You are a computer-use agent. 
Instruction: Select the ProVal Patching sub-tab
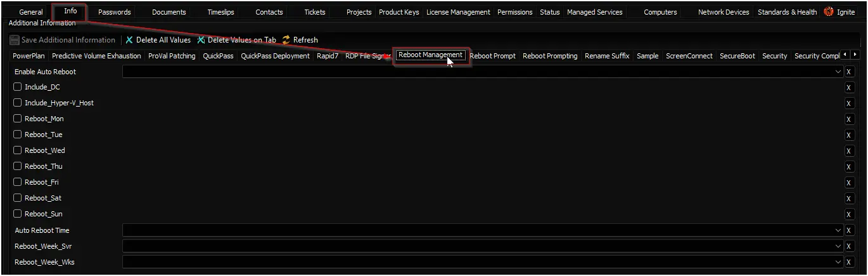[172, 56]
